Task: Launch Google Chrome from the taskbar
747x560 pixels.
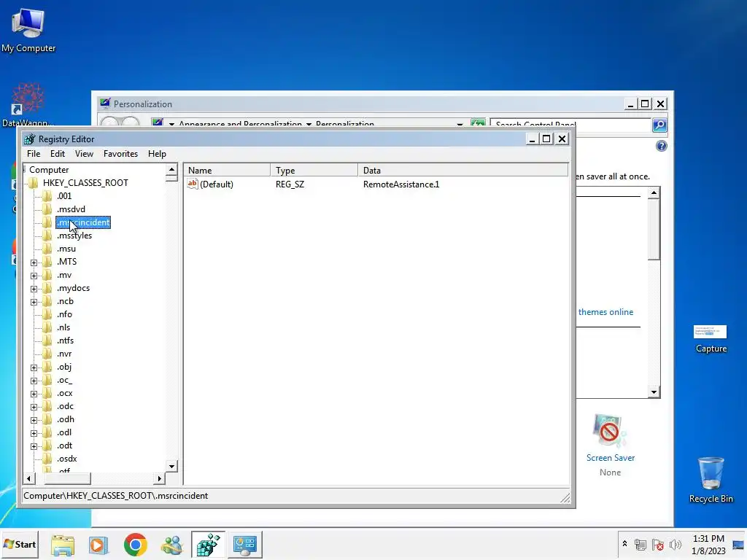Action: (x=135, y=545)
